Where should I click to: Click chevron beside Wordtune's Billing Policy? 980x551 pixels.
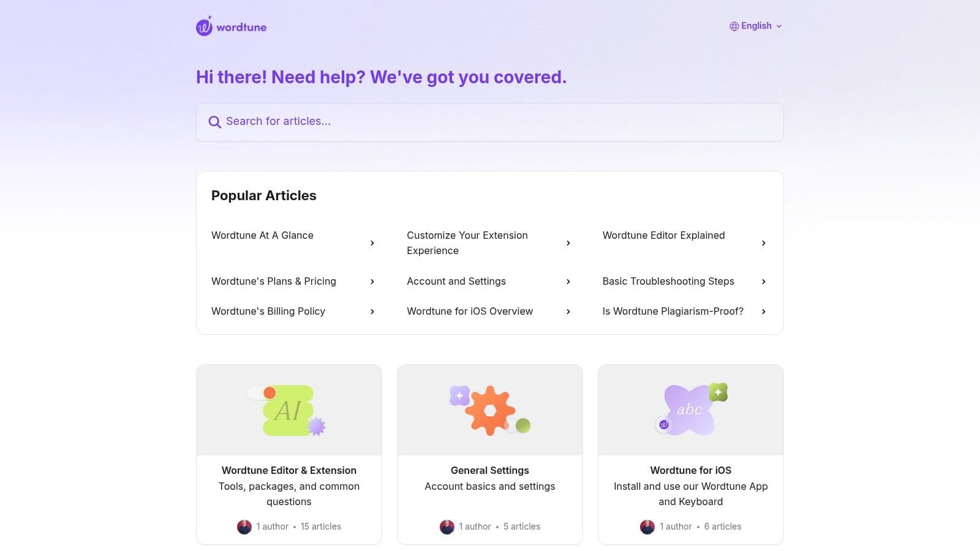click(372, 312)
